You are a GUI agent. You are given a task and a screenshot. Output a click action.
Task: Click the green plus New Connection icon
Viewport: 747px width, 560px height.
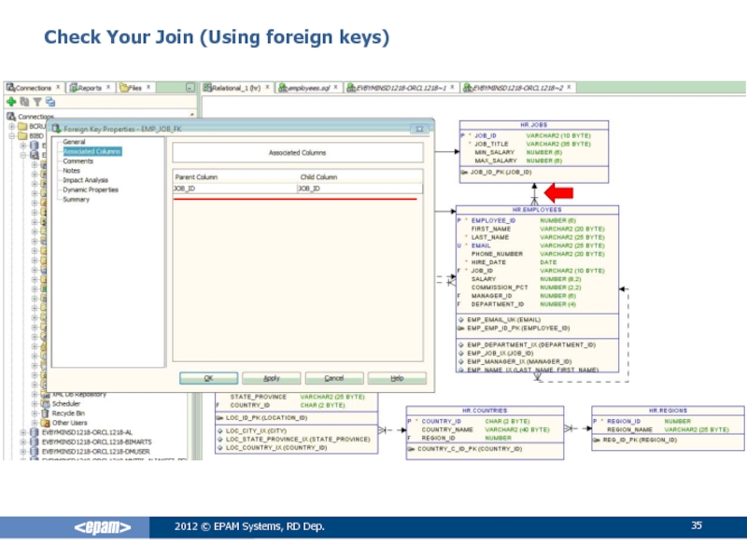tap(11, 102)
